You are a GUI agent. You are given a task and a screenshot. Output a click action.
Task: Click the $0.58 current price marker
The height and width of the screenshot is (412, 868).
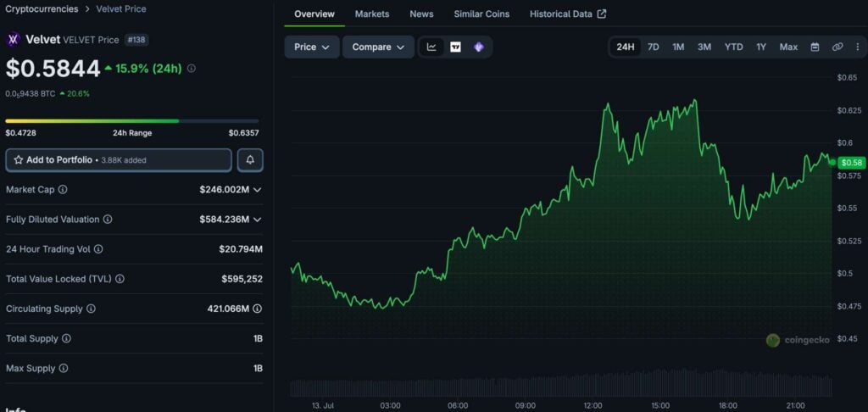click(x=852, y=162)
